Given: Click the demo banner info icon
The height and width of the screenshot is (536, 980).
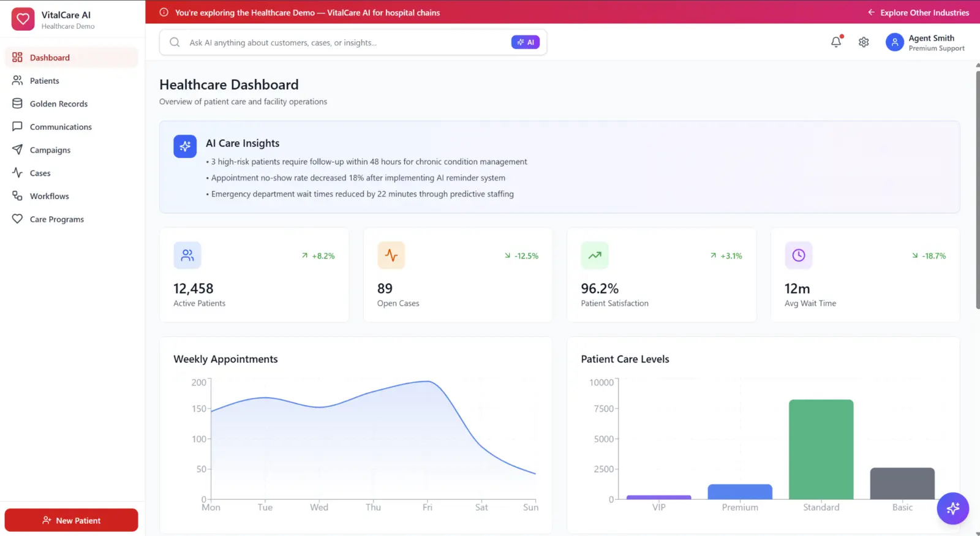Looking at the screenshot, I should (x=164, y=12).
